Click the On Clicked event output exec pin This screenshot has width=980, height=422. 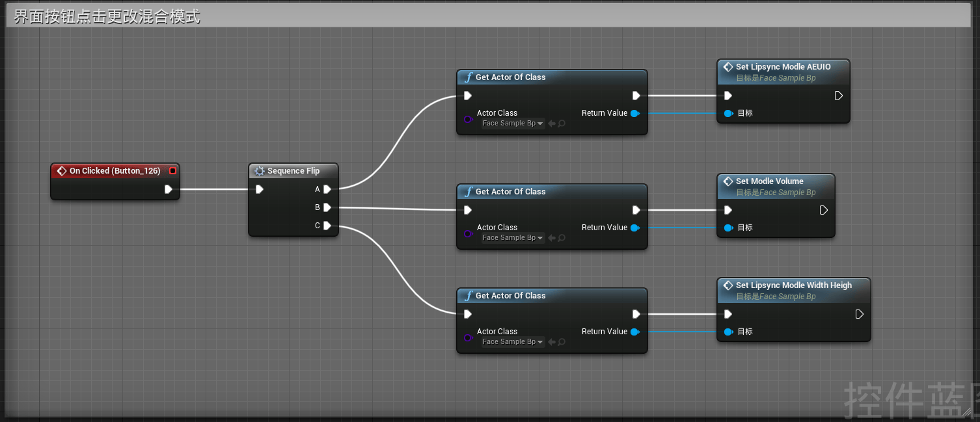pos(169,189)
